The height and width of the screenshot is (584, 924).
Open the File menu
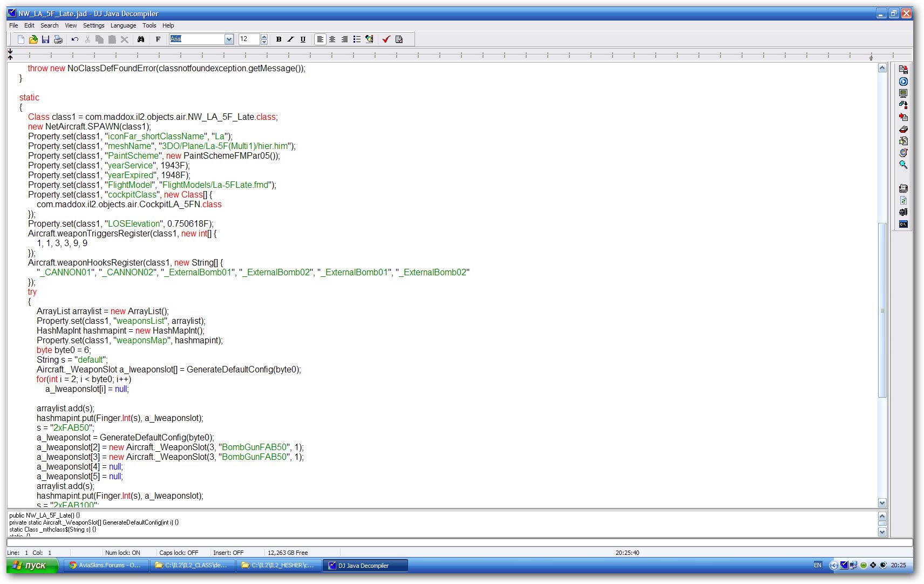coord(13,25)
